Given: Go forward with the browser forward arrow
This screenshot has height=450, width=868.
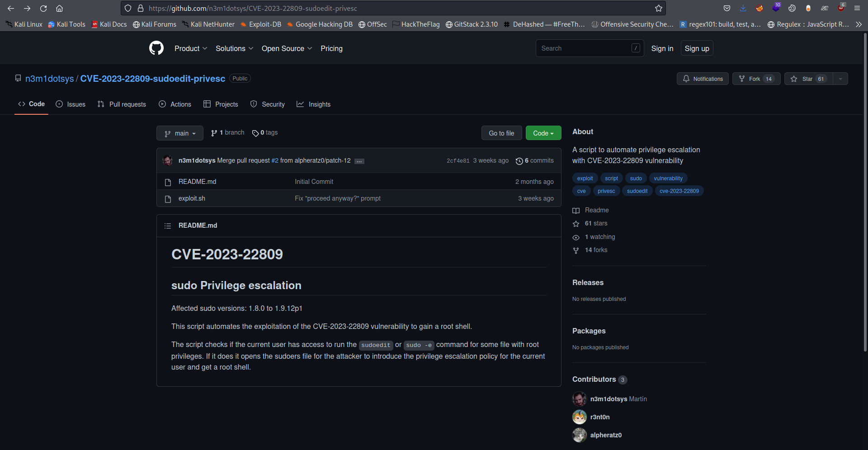Looking at the screenshot, I should pyautogui.click(x=27, y=8).
